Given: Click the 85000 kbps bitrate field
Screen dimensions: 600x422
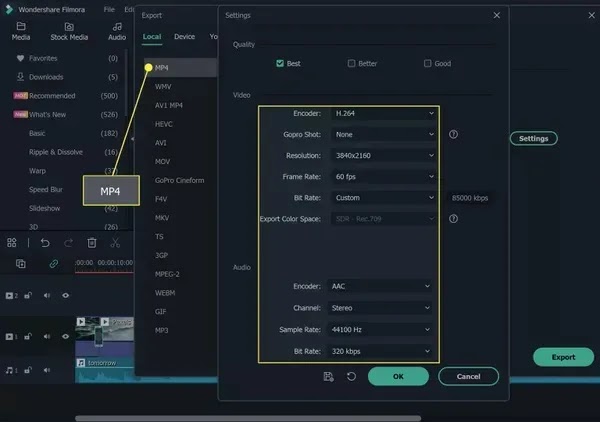Looking at the screenshot, I should (470, 198).
